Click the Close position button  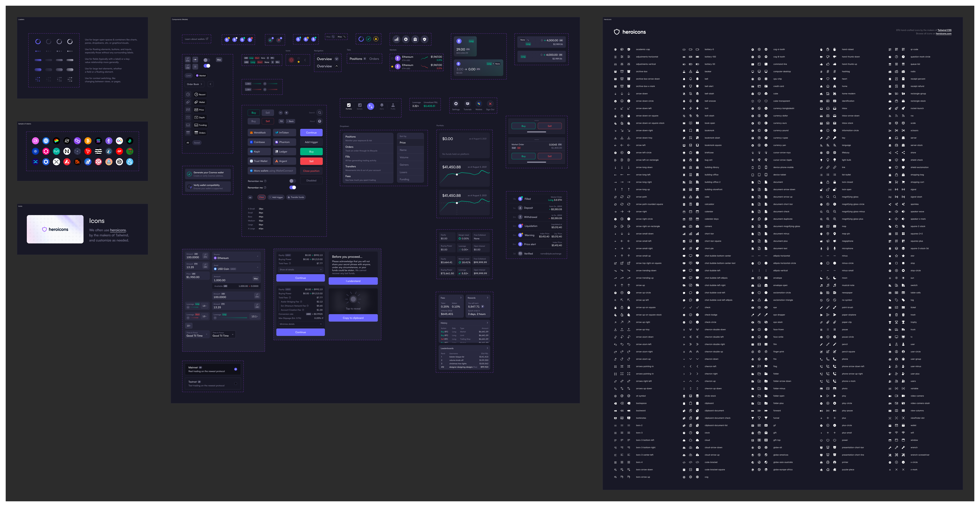[311, 171]
